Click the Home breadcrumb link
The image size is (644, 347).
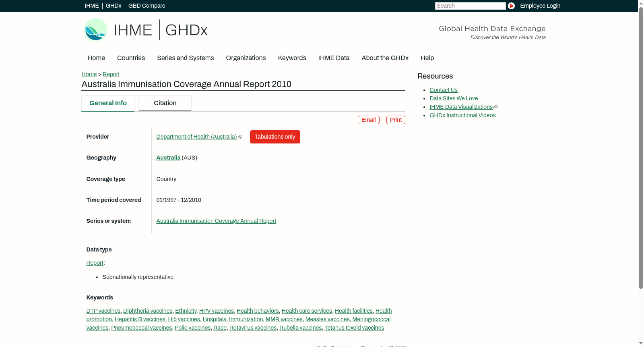tap(89, 74)
